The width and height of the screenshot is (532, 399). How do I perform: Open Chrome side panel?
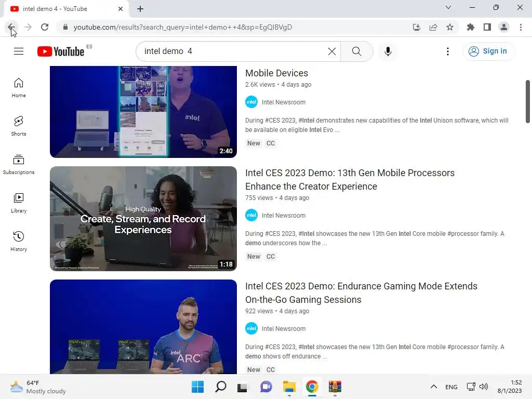click(x=487, y=27)
